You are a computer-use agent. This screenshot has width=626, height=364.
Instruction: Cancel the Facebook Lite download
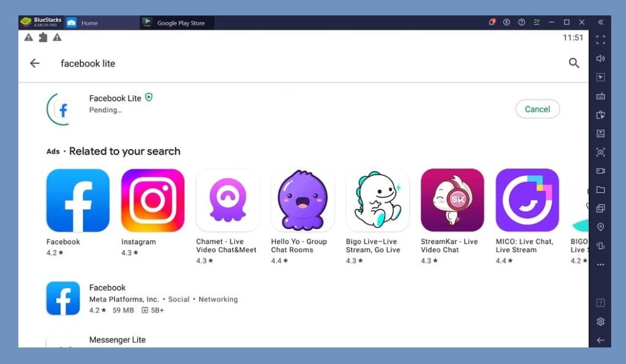(x=537, y=109)
